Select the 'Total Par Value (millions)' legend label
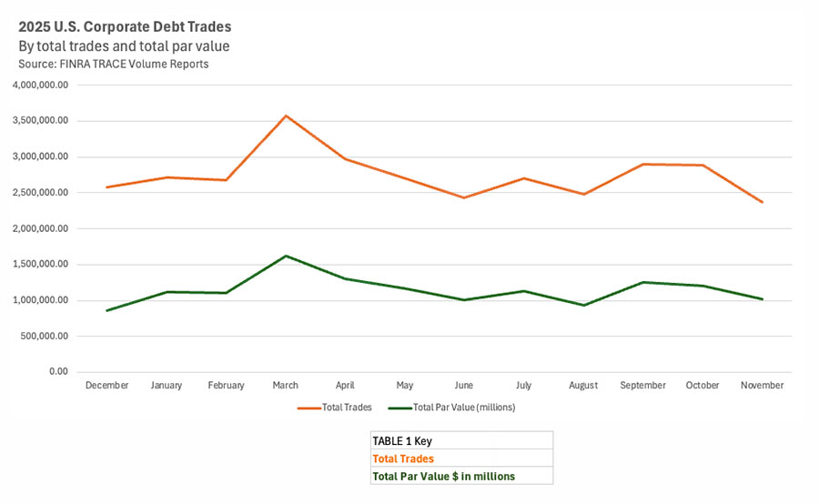This screenshot has width=819, height=504. point(464,408)
